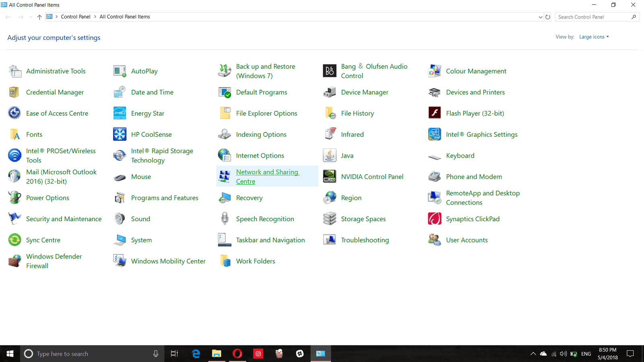Open the Storage Spaces icon
644x362 pixels.
(x=330, y=219)
